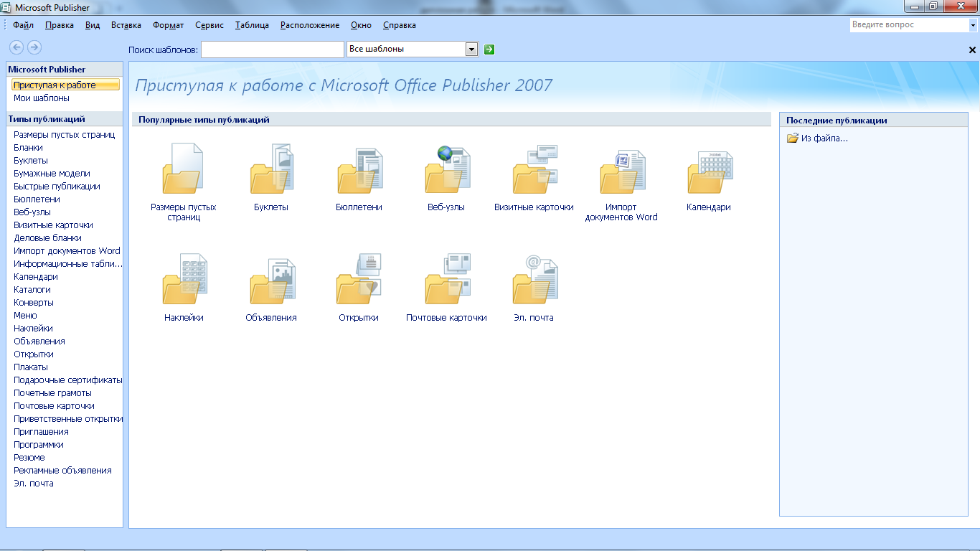
Task: Select Приветственные открытки in sidebar
Action: coord(68,419)
